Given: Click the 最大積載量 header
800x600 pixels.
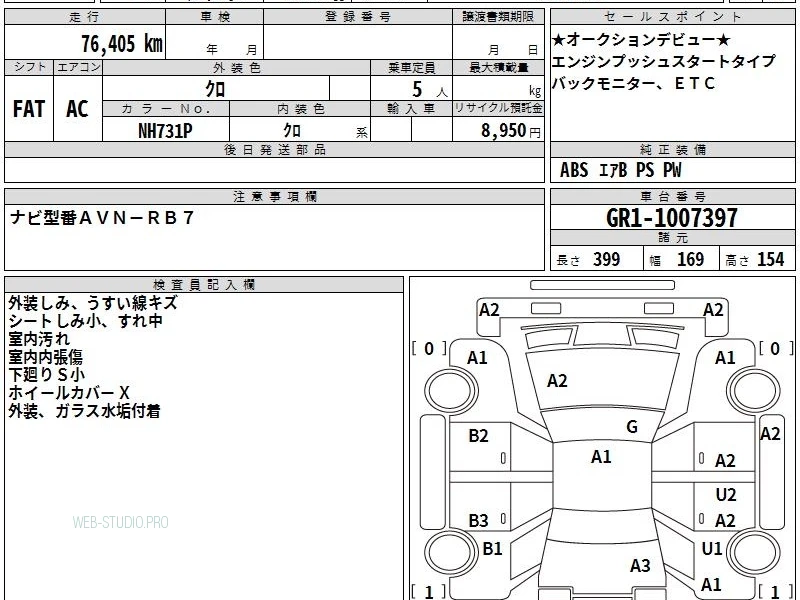Looking at the screenshot, I should 498,67.
